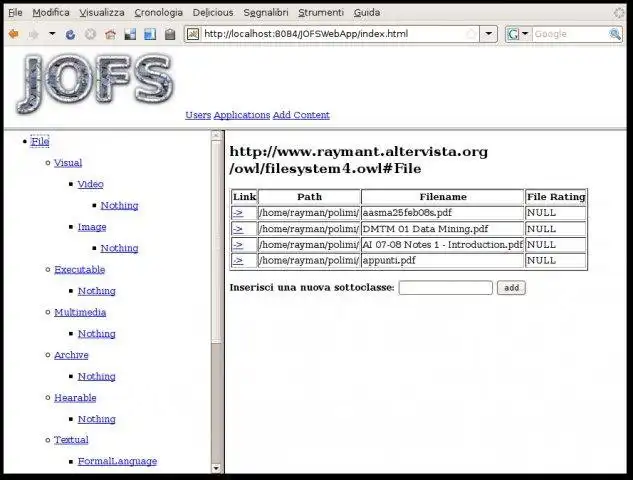Click the Nothing link beneath Executable

coord(96,291)
